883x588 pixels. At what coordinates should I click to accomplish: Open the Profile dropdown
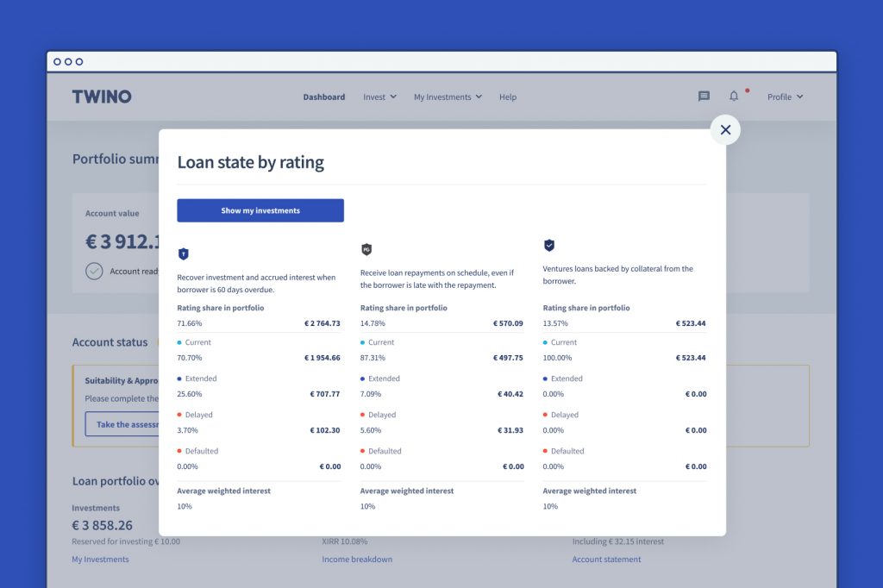pos(785,97)
